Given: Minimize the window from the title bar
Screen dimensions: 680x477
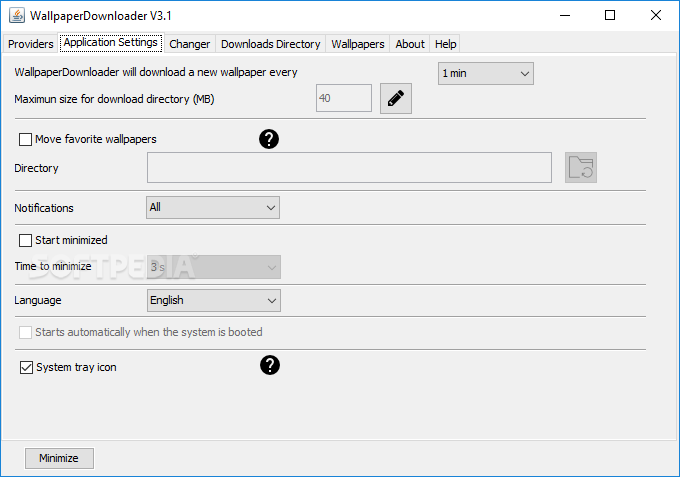Looking at the screenshot, I should coord(565,15).
